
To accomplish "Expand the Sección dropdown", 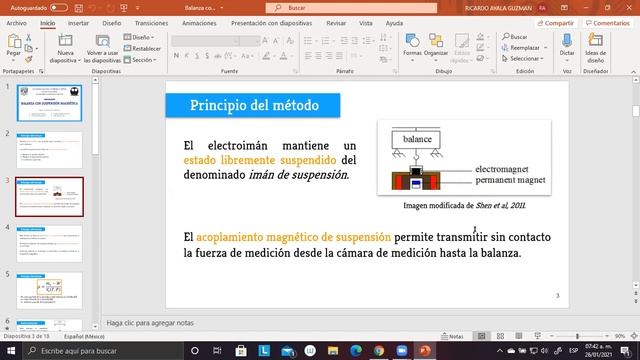I will [x=140, y=60].
